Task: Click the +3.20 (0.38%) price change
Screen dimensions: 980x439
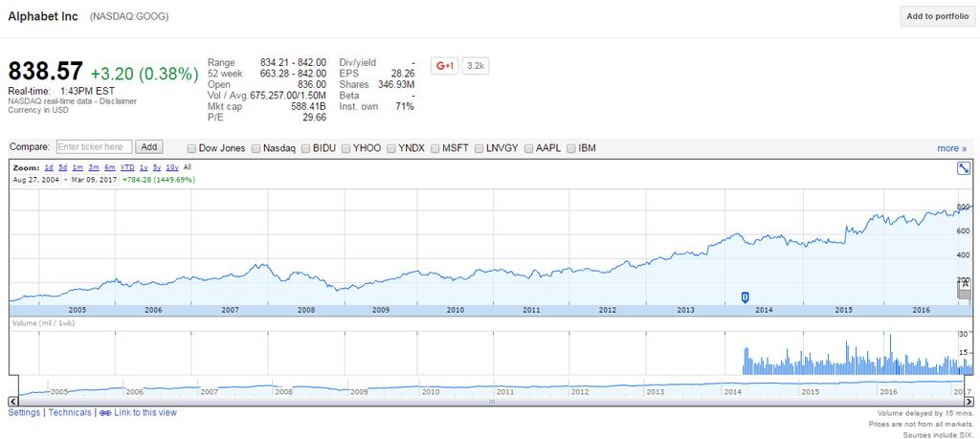Action: [x=145, y=74]
